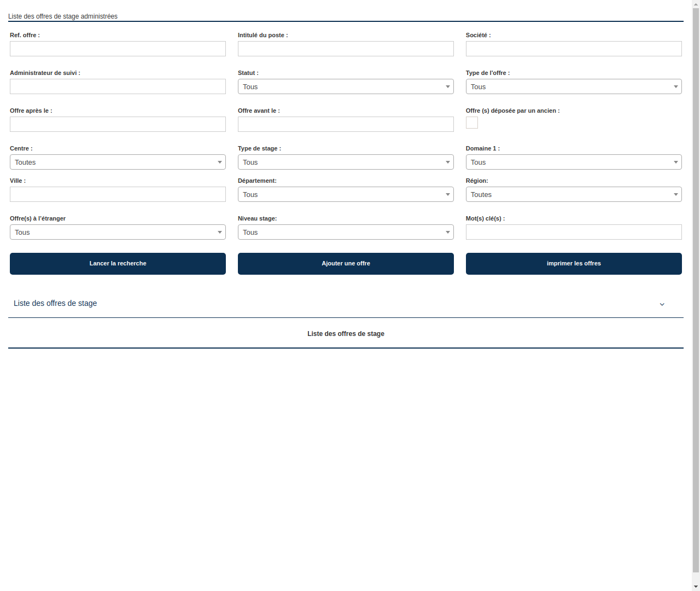Click the Ville input field
Image resolution: width=700 pixels, height=591 pixels.
[118, 194]
